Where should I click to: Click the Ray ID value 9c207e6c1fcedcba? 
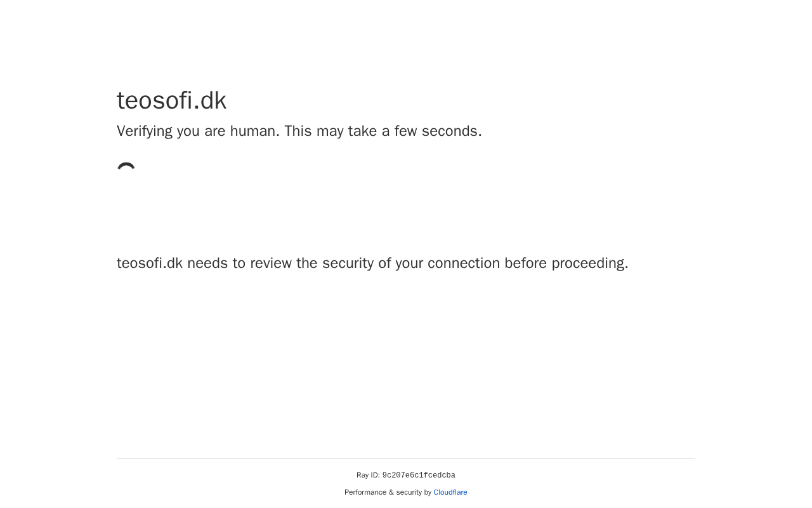coord(419,476)
